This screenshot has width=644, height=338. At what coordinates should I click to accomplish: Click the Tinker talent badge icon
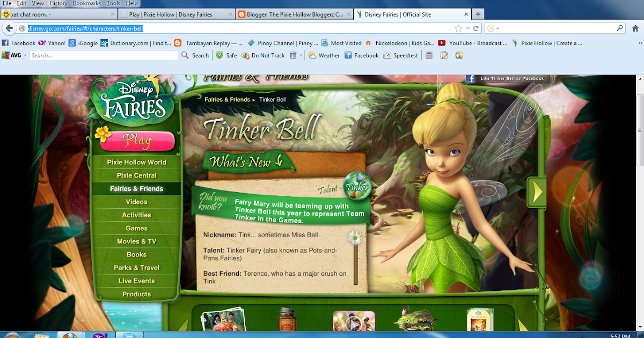[x=356, y=186]
